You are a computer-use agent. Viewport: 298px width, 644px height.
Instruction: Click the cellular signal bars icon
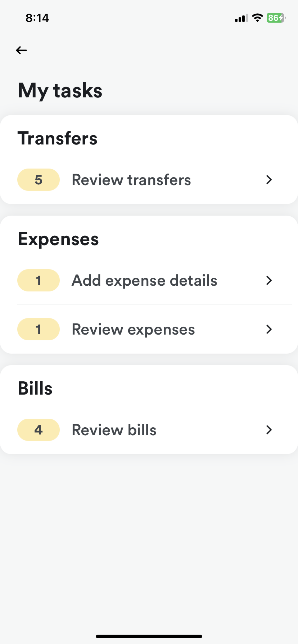[241, 18]
